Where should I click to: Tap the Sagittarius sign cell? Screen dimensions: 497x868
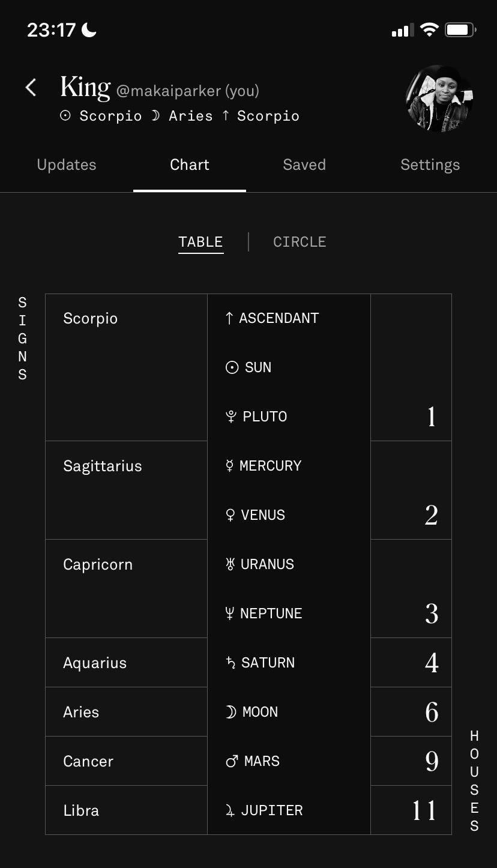pos(127,490)
